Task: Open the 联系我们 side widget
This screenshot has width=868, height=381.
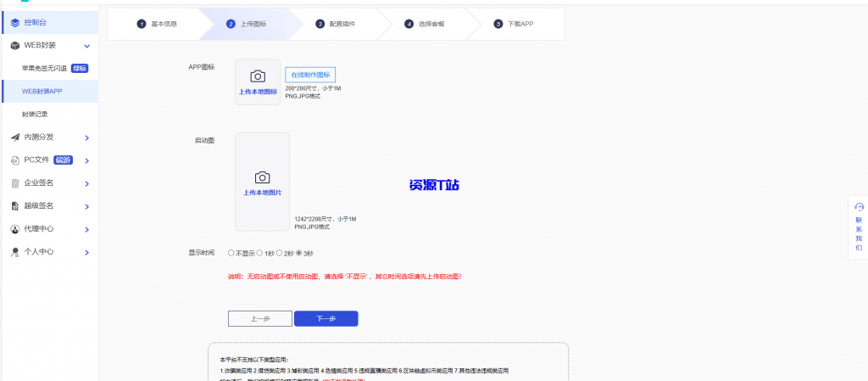Action: click(x=859, y=227)
